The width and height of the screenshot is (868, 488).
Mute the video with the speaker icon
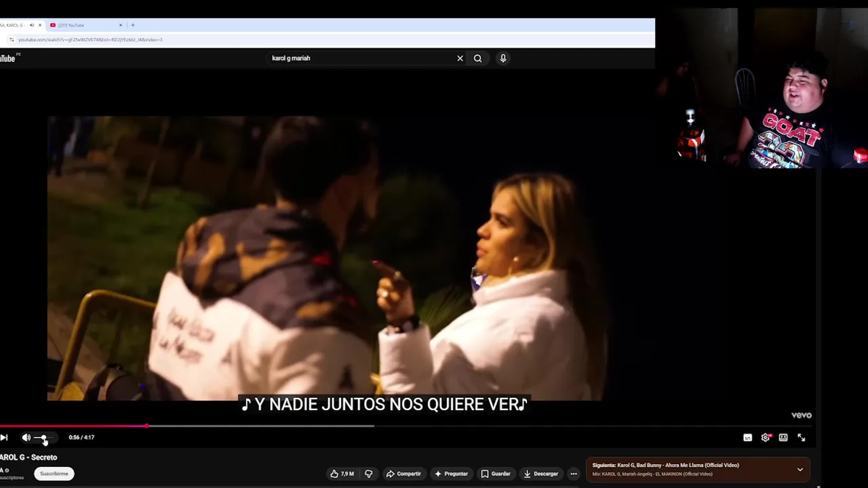(26, 438)
